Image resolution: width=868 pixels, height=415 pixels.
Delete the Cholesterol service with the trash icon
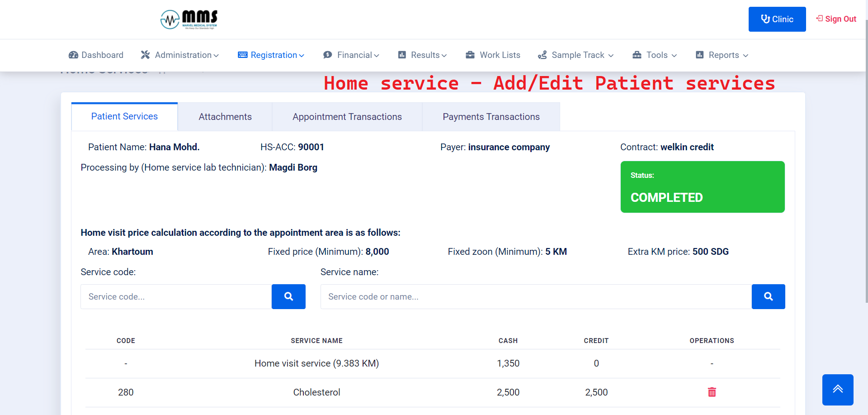[x=712, y=392]
